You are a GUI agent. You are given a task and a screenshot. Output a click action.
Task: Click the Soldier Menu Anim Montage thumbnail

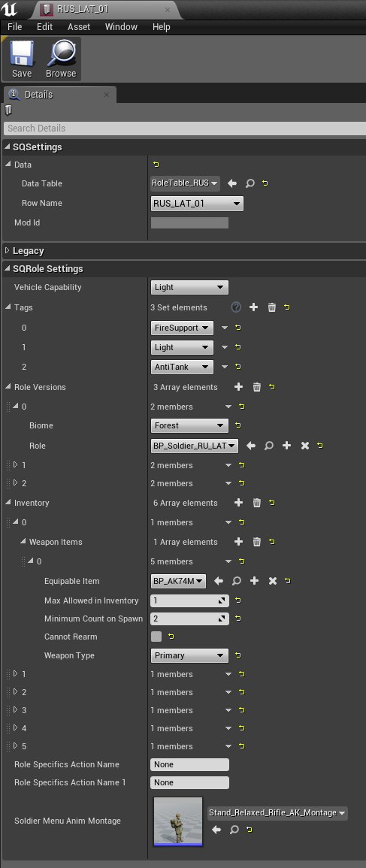pos(178,821)
